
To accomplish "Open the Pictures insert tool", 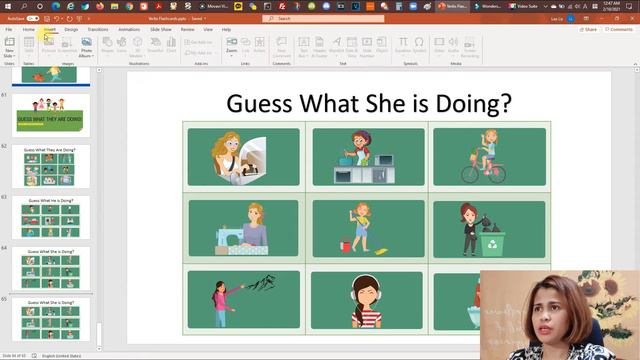I will pos(49,45).
